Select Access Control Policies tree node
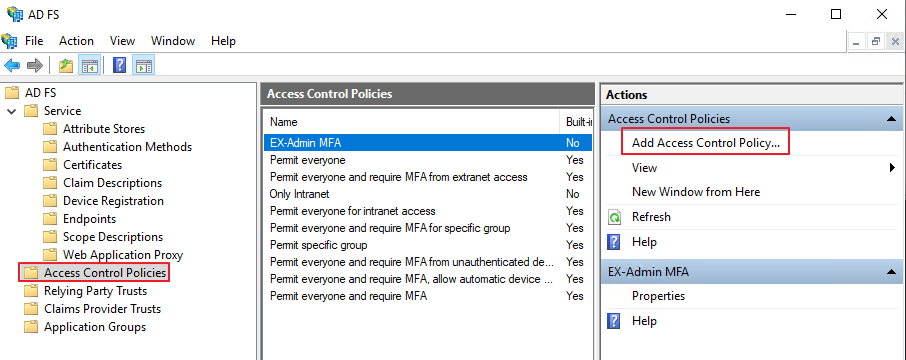This screenshot has width=906, height=360. [x=105, y=272]
